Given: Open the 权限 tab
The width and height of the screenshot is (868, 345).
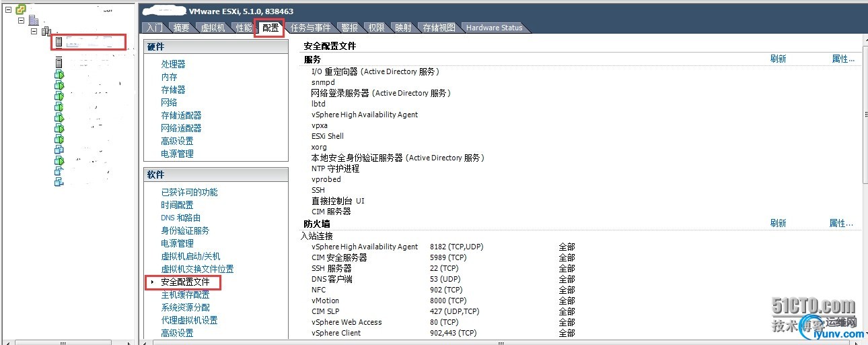Looking at the screenshot, I should (x=377, y=28).
